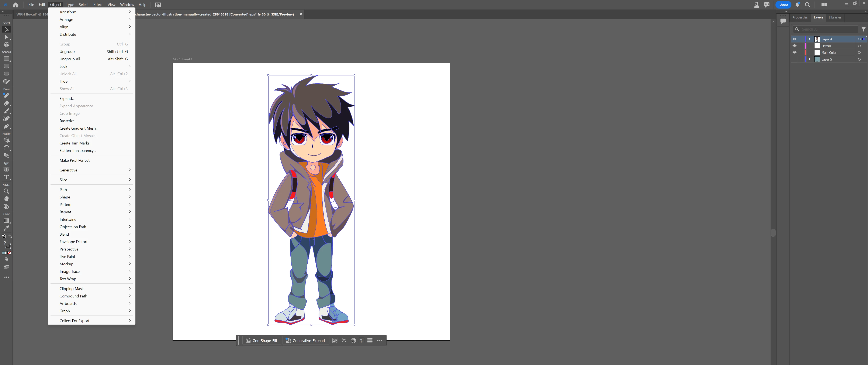This screenshot has height=365, width=868.
Task: Select the Rectangle tool
Action: (x=6, y=59)
